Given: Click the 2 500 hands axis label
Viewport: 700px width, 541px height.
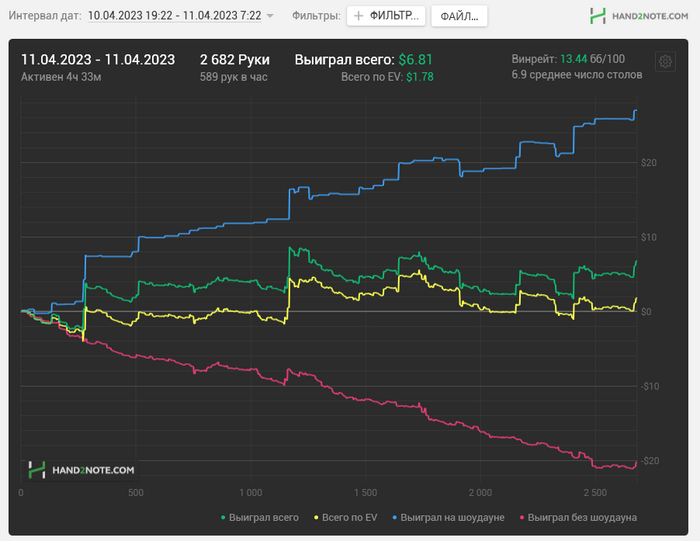Looking at the screenshot, I should click(x=595, y=493).
